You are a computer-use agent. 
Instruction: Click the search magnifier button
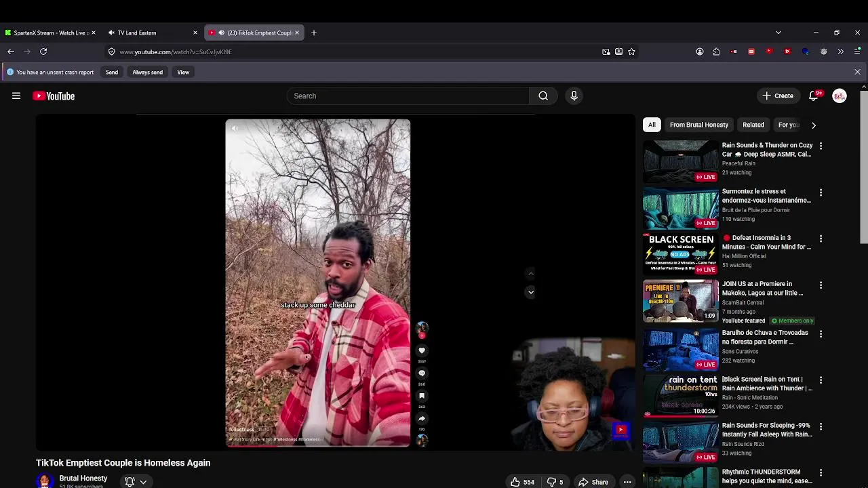(x=543, y=96)
